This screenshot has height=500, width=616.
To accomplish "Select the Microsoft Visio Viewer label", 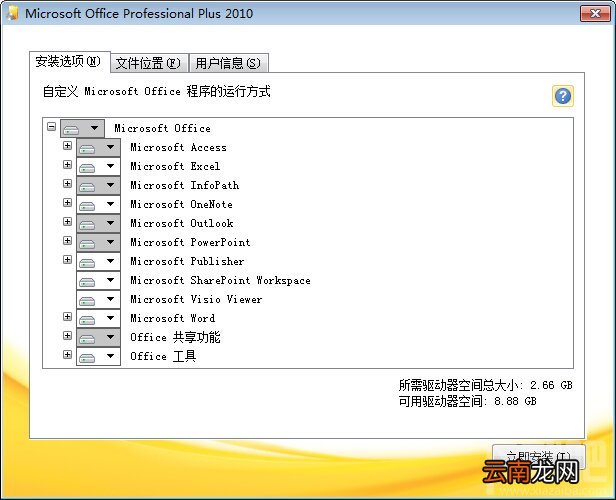I will (196, 299).
